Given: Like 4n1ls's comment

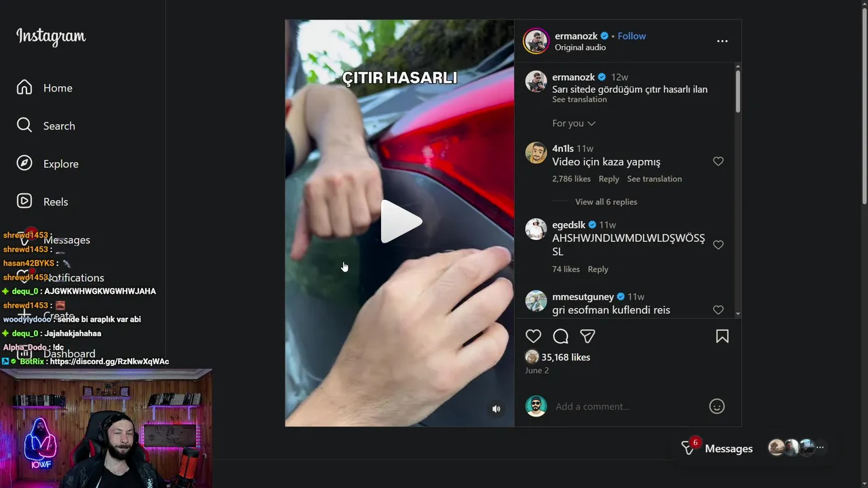Looking at the screenshot, I should coord(718,161).
